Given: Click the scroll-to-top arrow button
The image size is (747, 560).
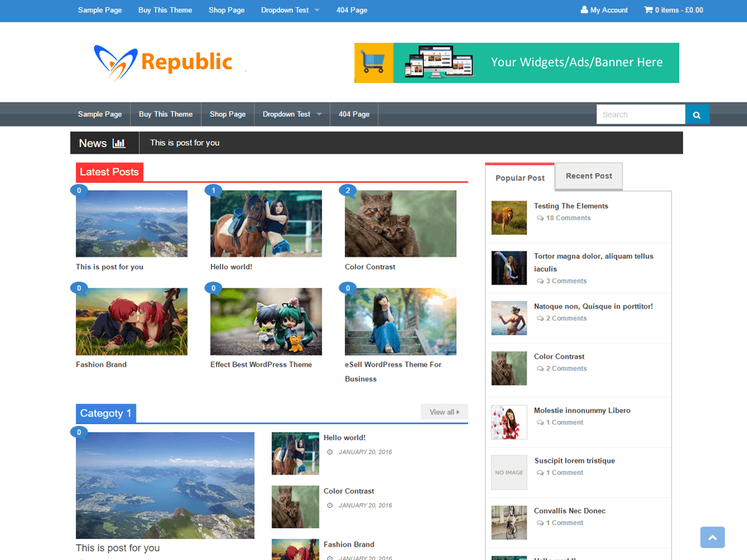Looking at the screenshot, I should click(712, 537).
